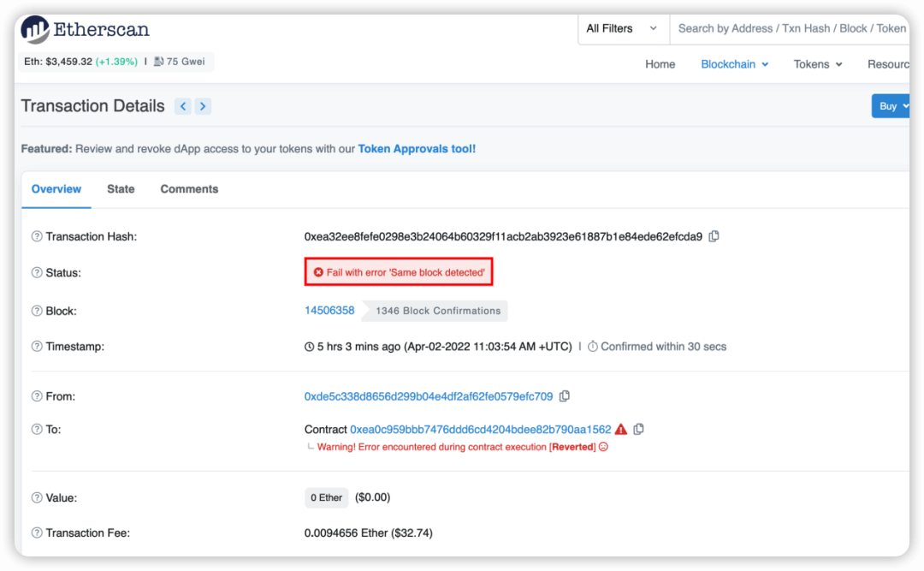Click help icon beside Transaction Hash

[37, 237]
